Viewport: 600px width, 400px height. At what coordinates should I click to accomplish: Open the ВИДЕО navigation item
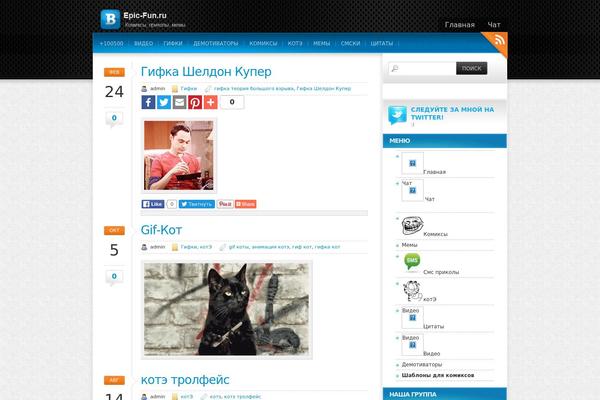click(143, 44)
